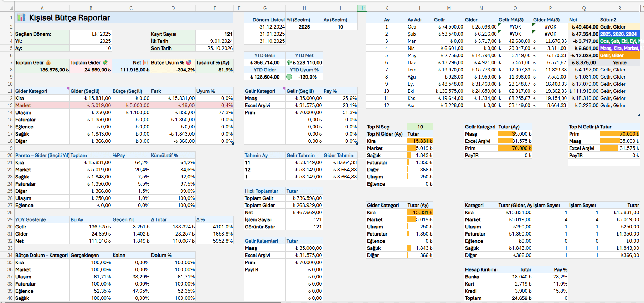Click the target icon beside Bütçe Uyum %

click(189, 62)
